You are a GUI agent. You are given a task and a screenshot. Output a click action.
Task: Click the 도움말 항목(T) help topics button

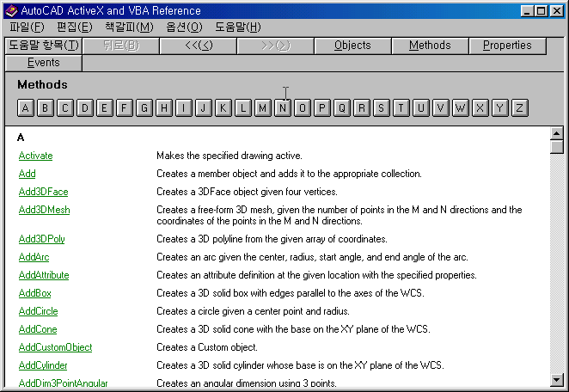pos(44,46)
